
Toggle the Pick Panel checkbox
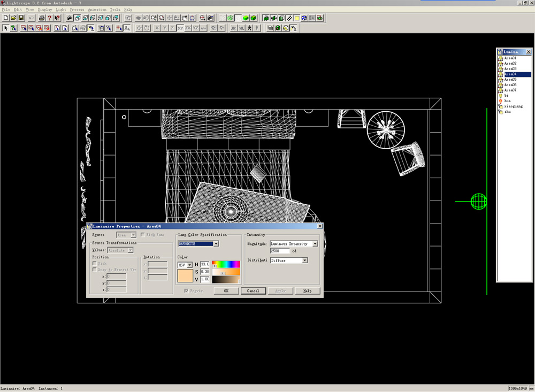142,235
